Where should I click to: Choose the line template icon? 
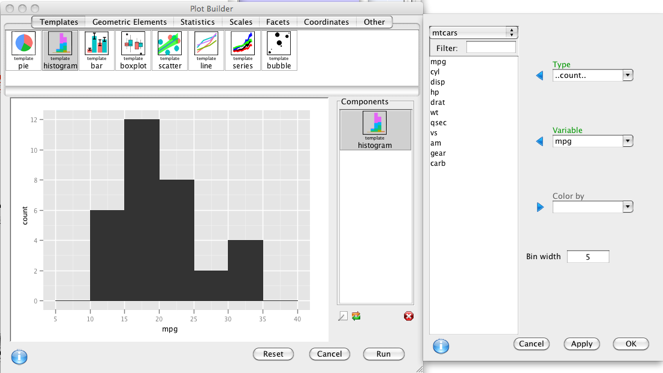tap(206, 50)
